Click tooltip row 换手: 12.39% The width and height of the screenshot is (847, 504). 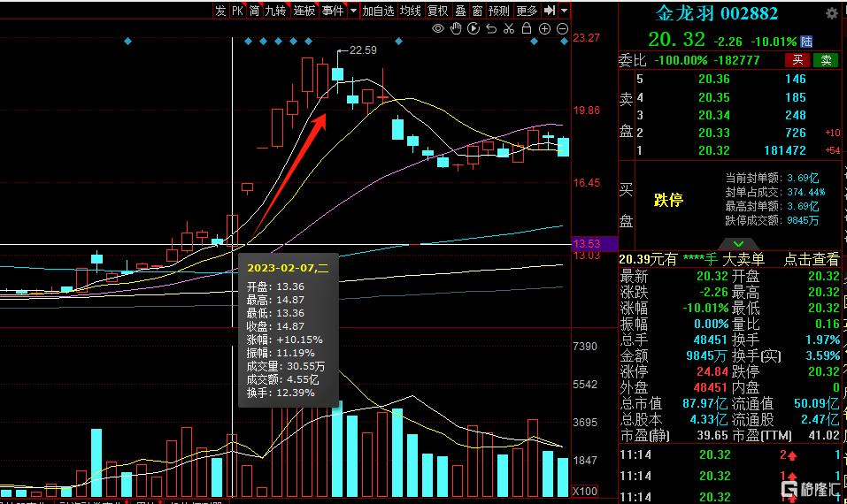click(281, 393)
